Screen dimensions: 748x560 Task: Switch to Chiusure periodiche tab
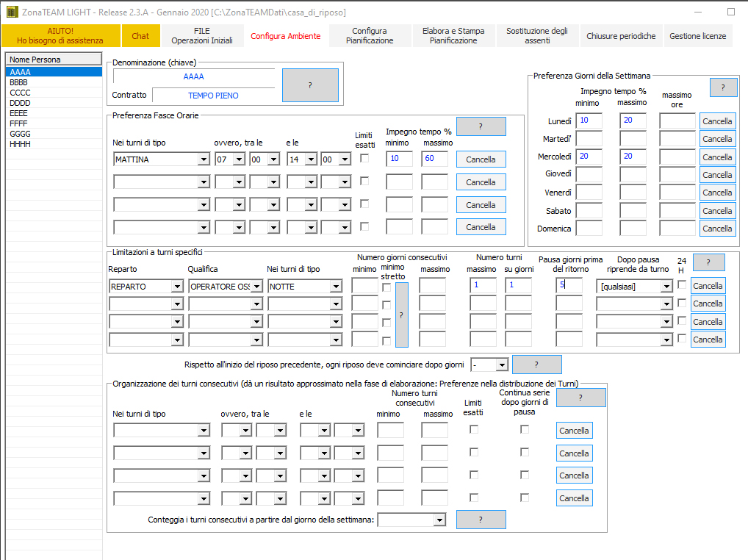pos(621,36)
